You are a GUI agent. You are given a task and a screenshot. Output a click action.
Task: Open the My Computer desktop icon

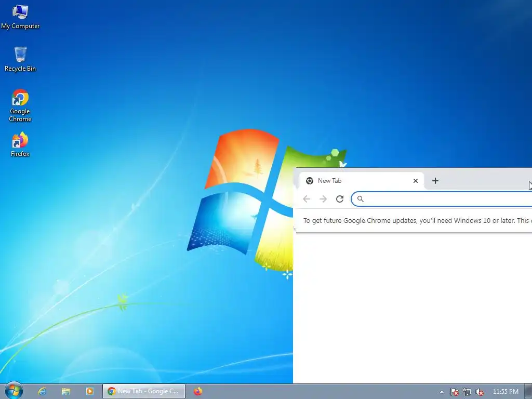[20, 17]
